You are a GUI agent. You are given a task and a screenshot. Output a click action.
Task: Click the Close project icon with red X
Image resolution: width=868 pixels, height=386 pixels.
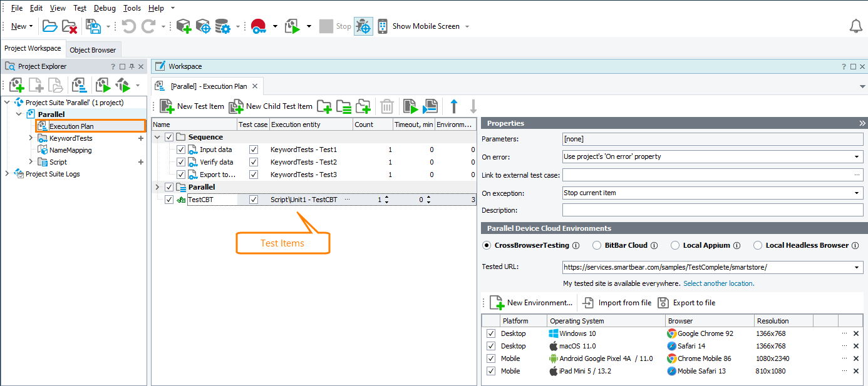[70, 26]
